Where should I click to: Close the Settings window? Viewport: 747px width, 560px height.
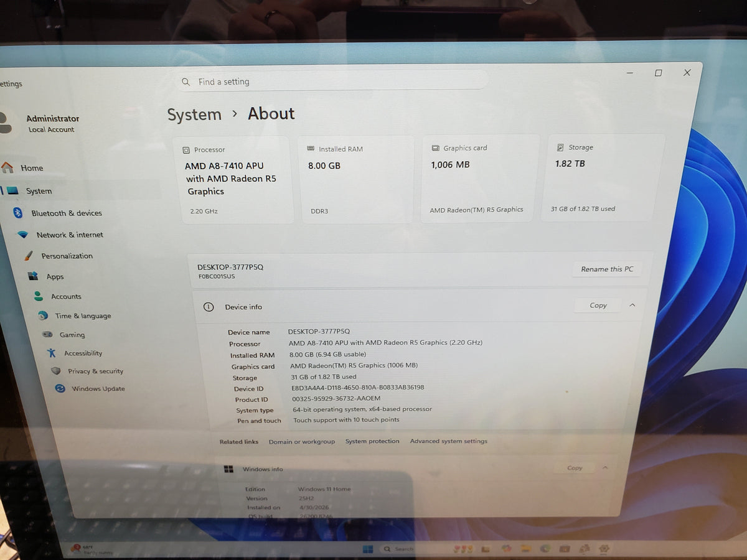click(x=687, y=72)
